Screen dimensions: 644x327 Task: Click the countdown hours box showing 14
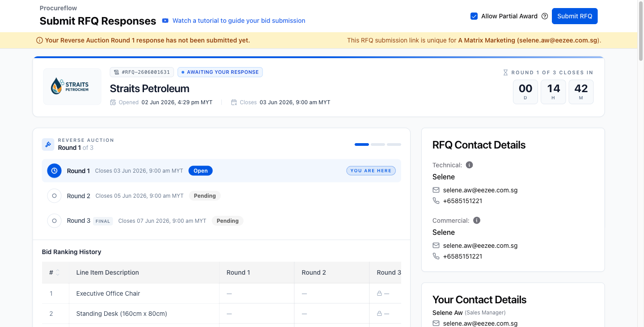pos(553,92)
